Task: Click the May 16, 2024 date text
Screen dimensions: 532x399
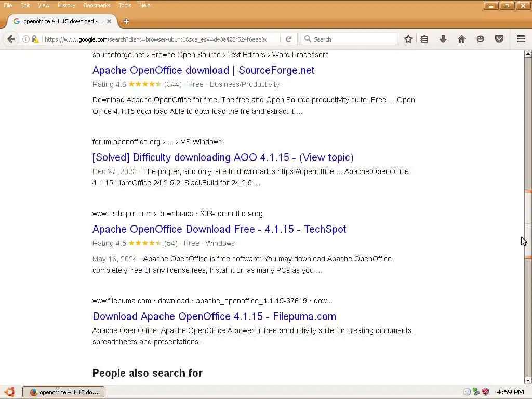Action: [x=115, y=259]
